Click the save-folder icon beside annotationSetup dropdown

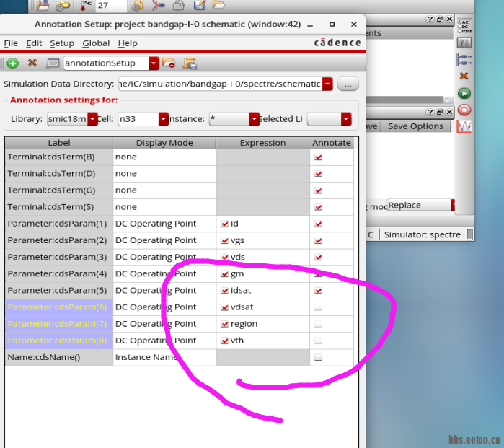click(x=190, y=63)
